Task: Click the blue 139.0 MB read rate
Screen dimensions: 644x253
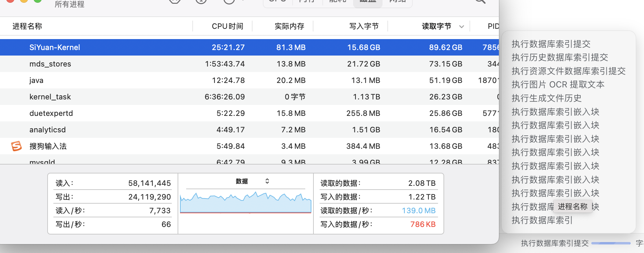Action: [418, 210]
